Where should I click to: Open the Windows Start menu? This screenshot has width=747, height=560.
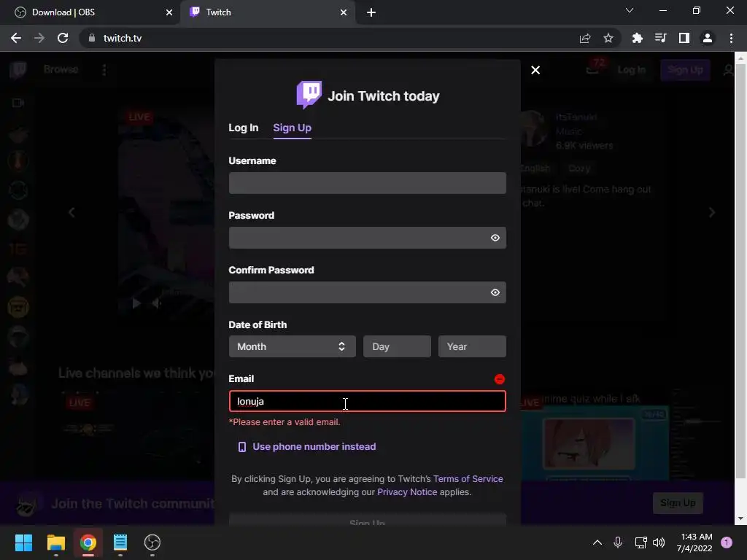[x=23, y=542]
